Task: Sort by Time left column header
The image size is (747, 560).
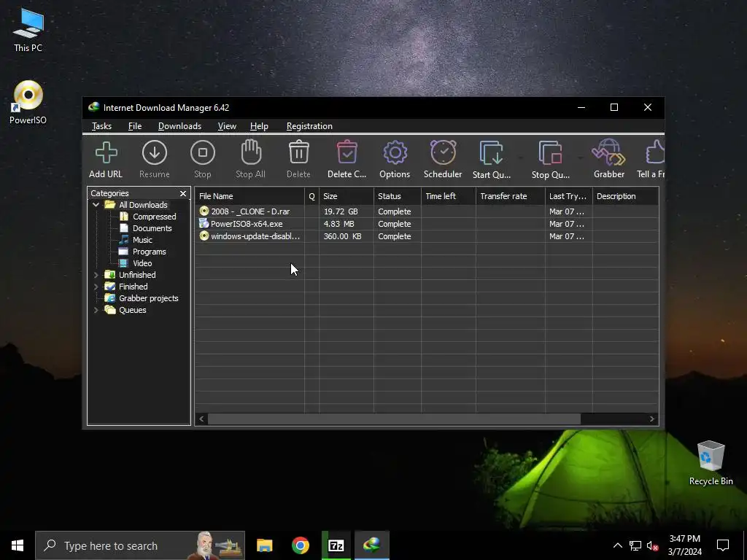Action: (449, 196)
